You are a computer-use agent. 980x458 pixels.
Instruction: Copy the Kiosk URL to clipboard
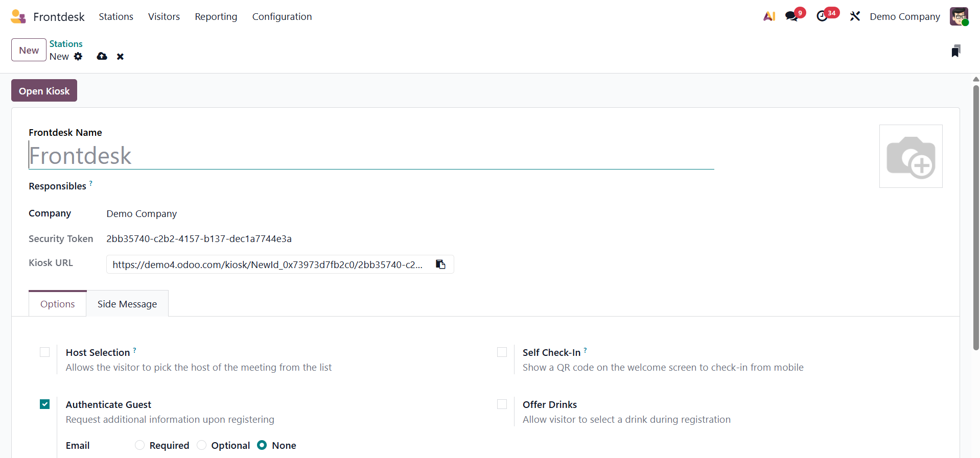point(440,264)
